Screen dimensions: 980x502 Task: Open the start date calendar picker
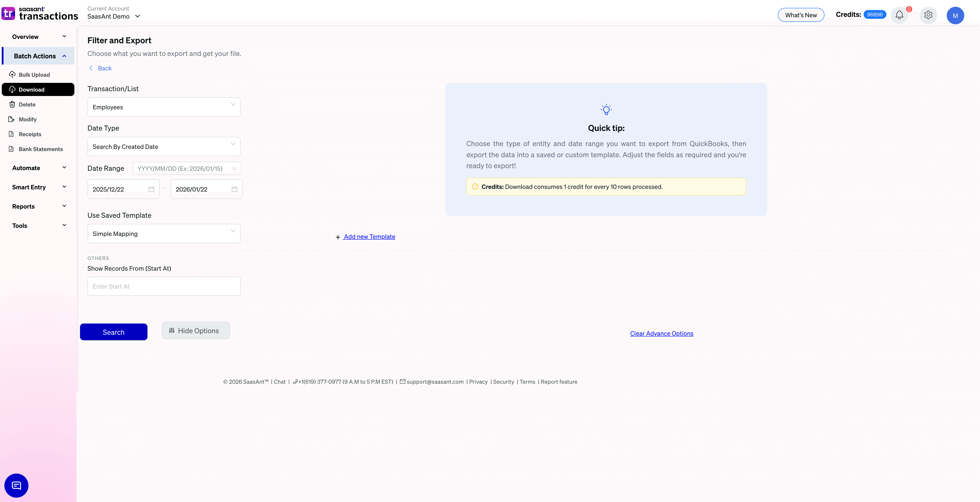[x=151, y=189]
